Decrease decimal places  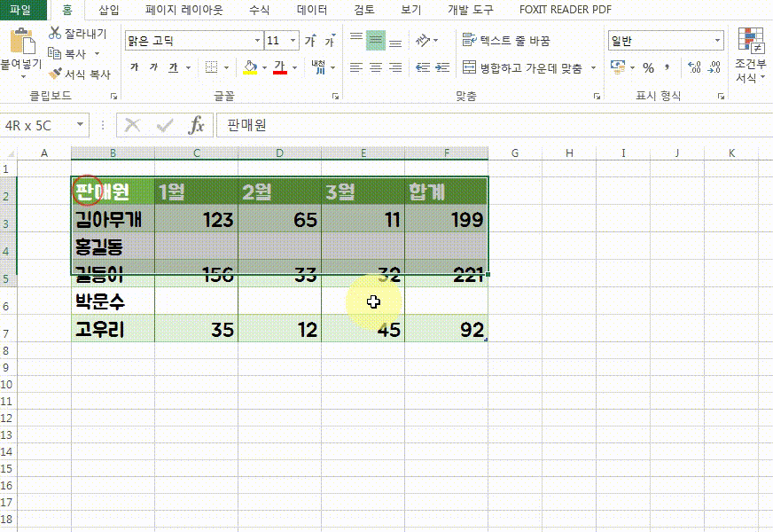[714, 67]
